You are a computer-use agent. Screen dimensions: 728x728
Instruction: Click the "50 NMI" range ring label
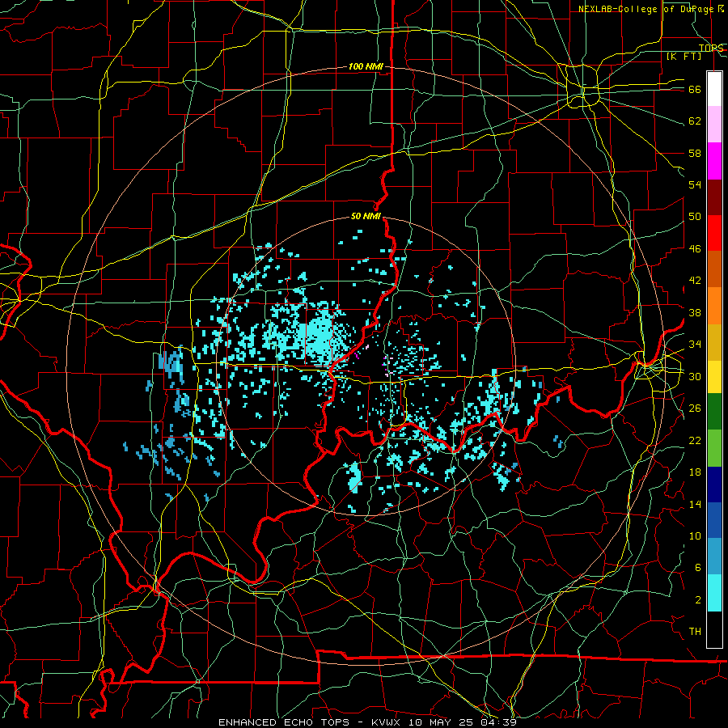click(366, 216)
